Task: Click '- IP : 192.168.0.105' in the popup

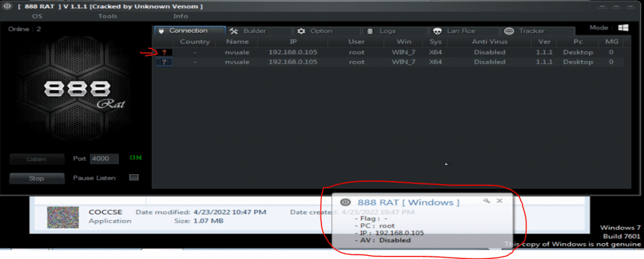Action: tap(389, 233)
